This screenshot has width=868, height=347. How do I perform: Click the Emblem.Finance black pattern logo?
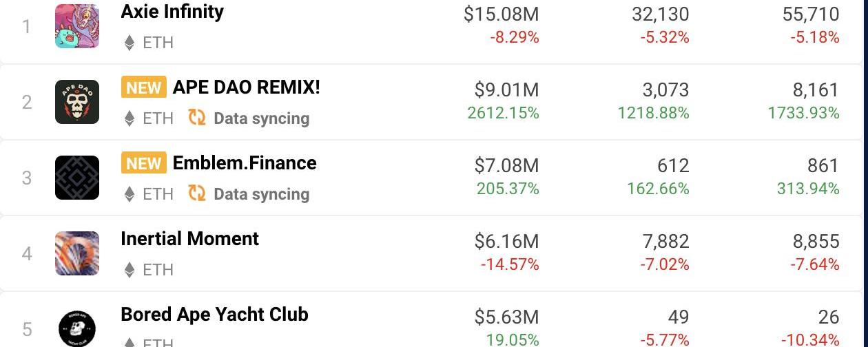coord(77,178)
